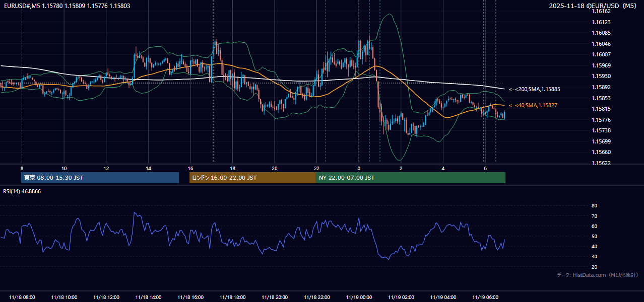Click hour tick 6 under price chart
The height and width of the screenshot is (302, 644).
point(485,168)
